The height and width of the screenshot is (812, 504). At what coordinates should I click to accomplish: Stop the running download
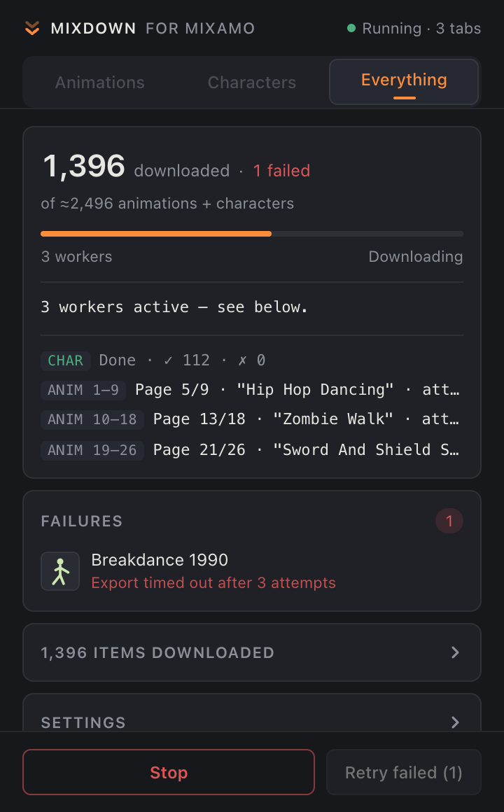click(x=168, y=772)
